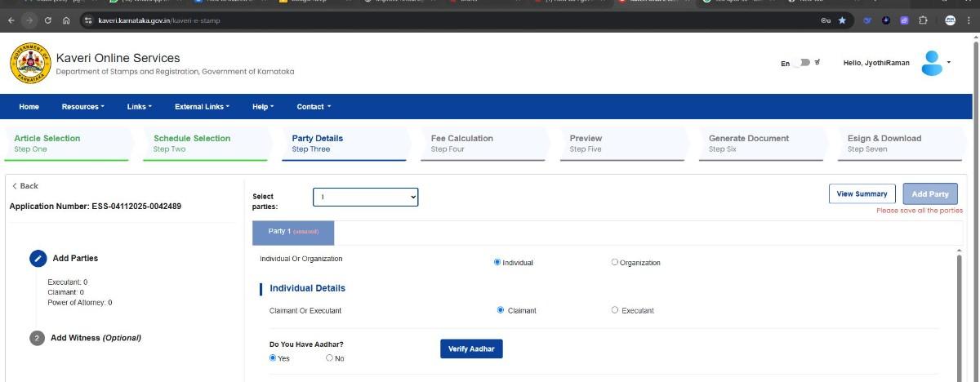Click the View Summary button

tap(862, 194)
